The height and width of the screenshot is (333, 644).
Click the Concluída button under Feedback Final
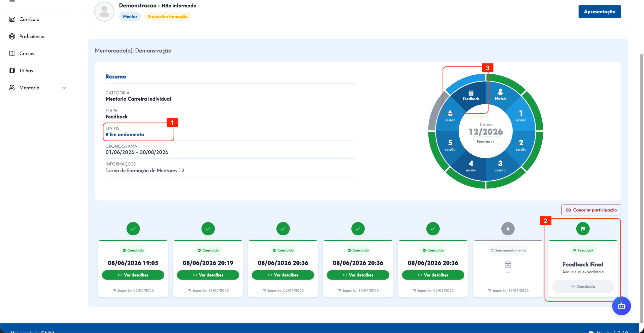click(583, 286)
